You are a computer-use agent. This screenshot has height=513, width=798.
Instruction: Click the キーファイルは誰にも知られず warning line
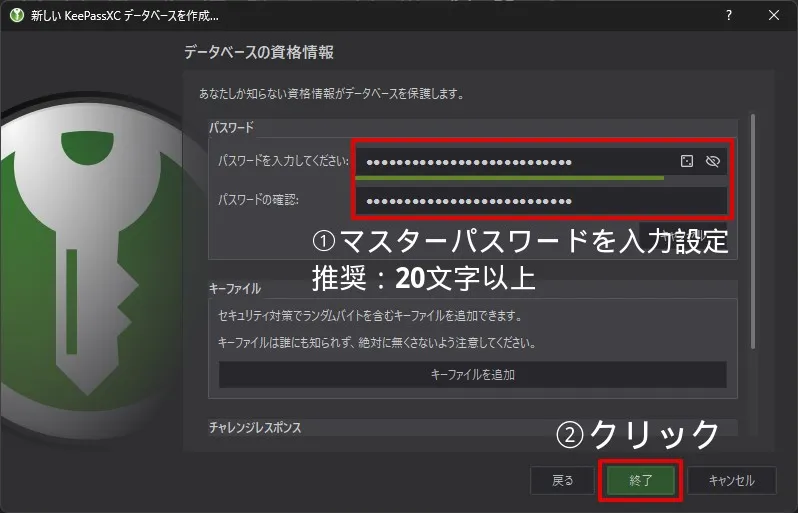point(377,343)
